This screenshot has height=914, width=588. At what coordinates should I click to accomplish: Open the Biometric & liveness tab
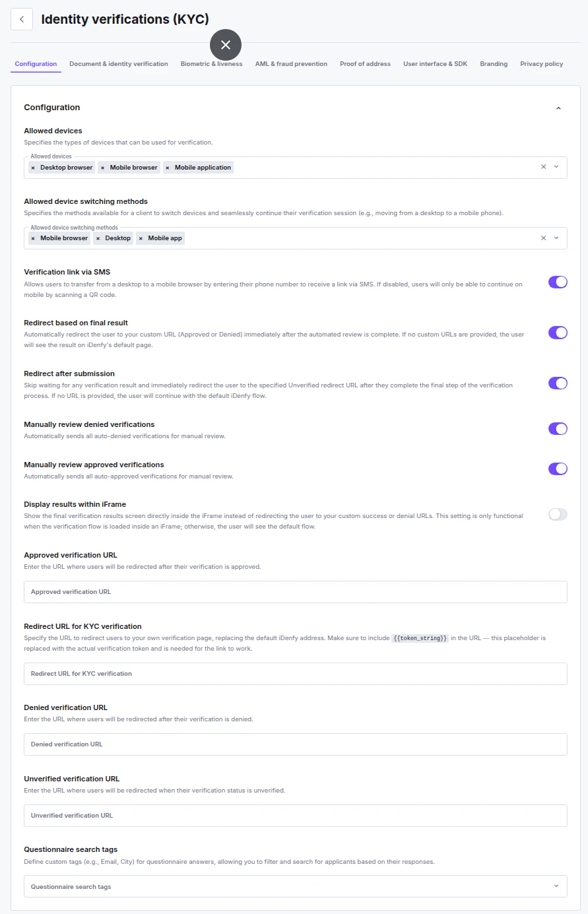tap(211, 64)
